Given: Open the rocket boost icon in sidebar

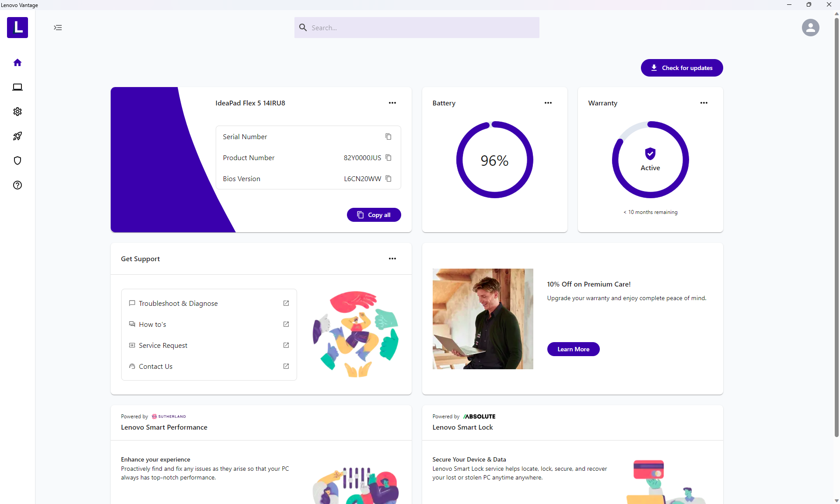Looking at the screenshot, I should click(x=17, y=136).
